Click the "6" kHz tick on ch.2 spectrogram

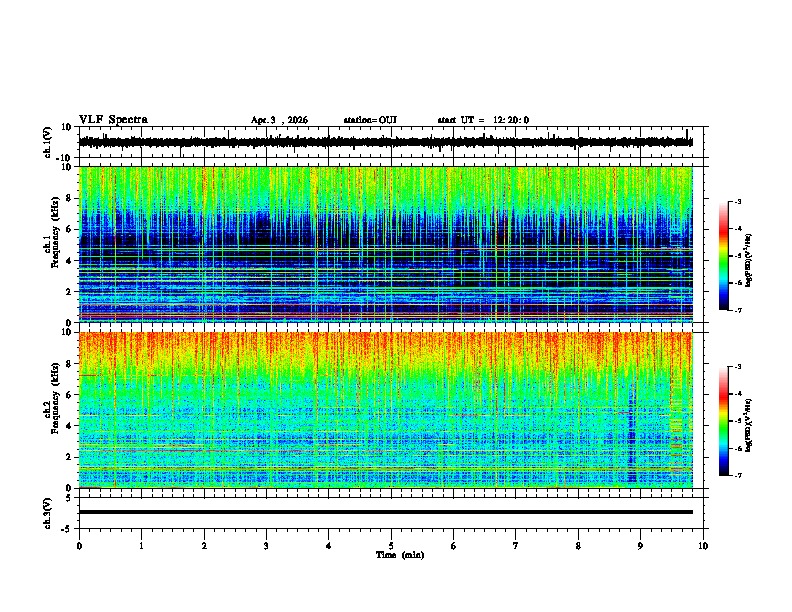coord(69,395)
